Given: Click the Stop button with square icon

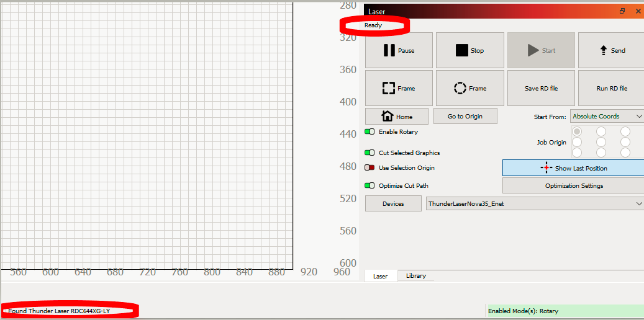Looking at the screenshot, I should [x=469, y=51].
